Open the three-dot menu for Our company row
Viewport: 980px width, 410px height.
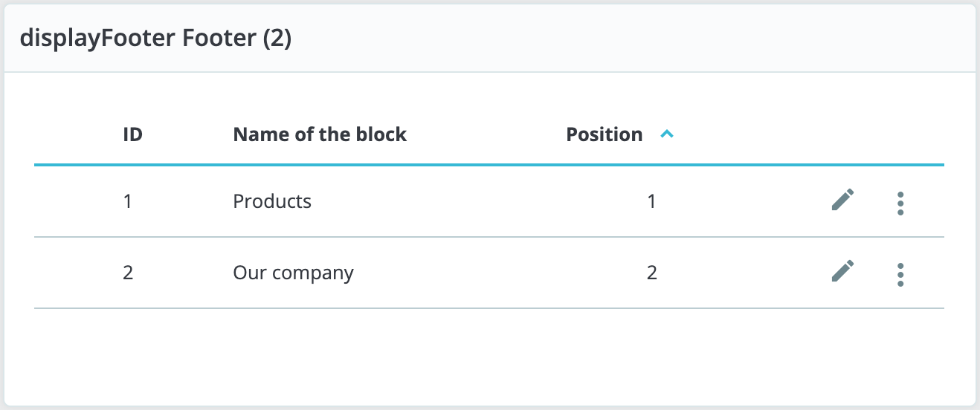point(900,274)
